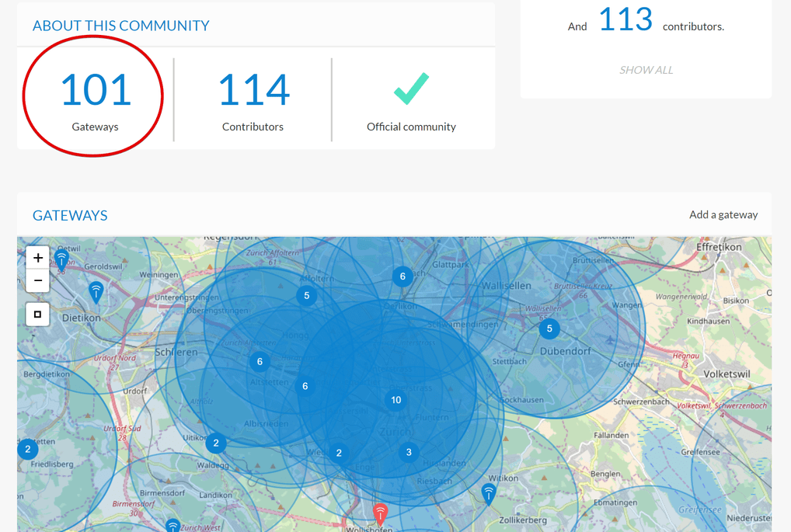Click the 101 Gateways count
Screen dimensions: 791x532
(x=96, y=90)
